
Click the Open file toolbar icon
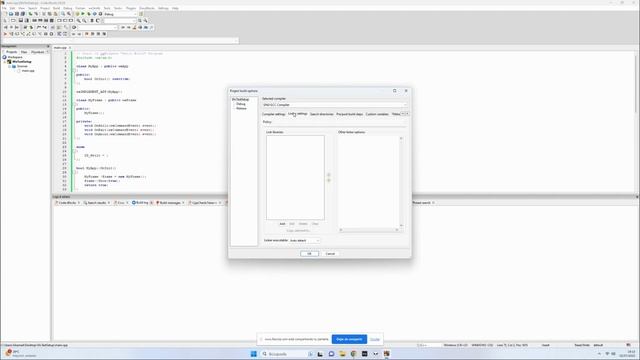coord(11,14)
